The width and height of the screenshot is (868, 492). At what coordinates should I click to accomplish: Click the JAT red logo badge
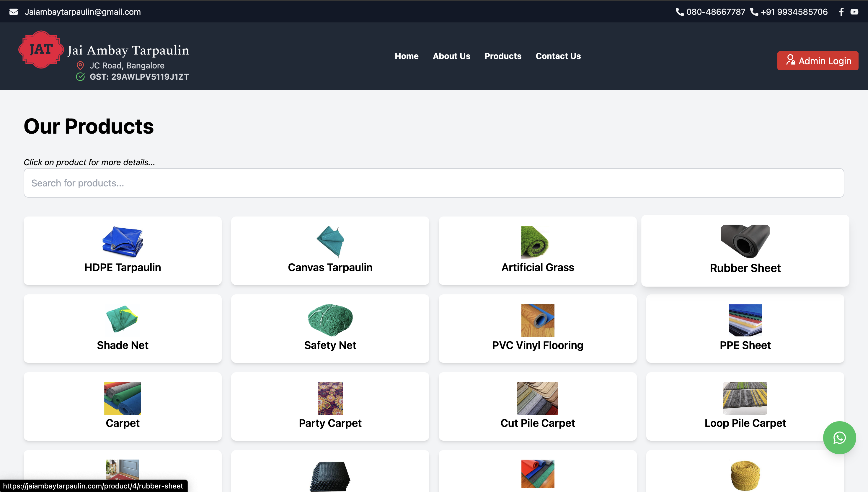coord(41,50)
